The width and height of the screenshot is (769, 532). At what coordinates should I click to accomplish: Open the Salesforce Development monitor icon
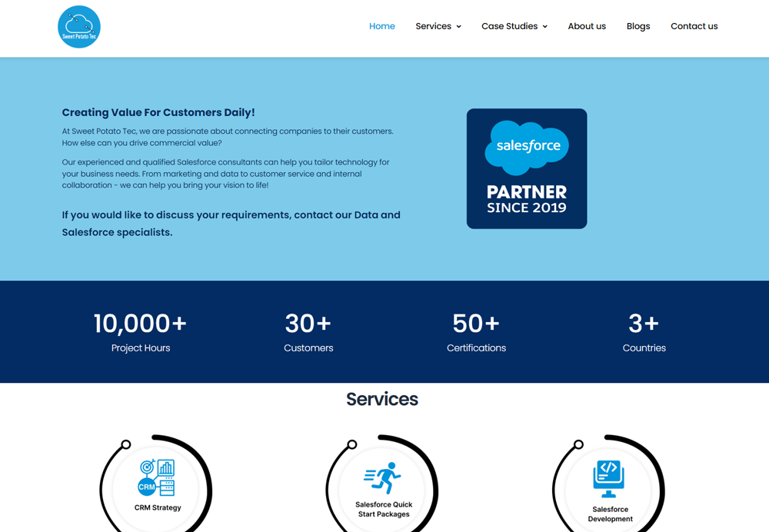[x=608, y=478]
